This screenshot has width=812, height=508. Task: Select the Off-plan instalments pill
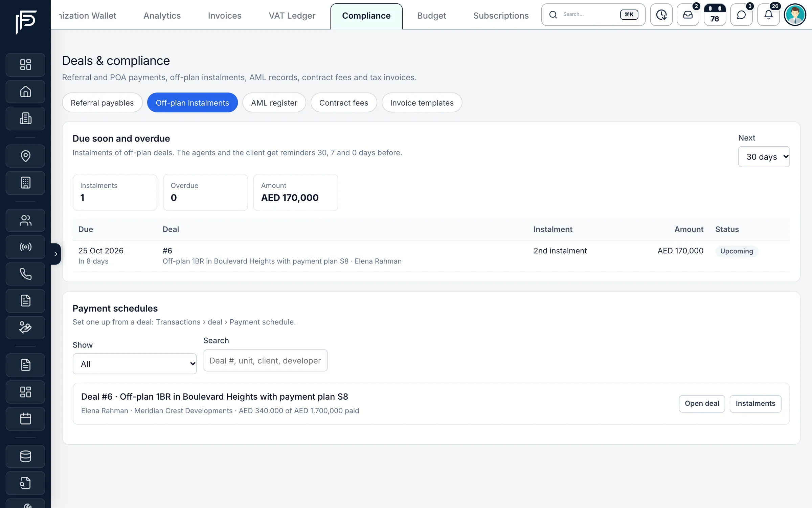(193, 103)
